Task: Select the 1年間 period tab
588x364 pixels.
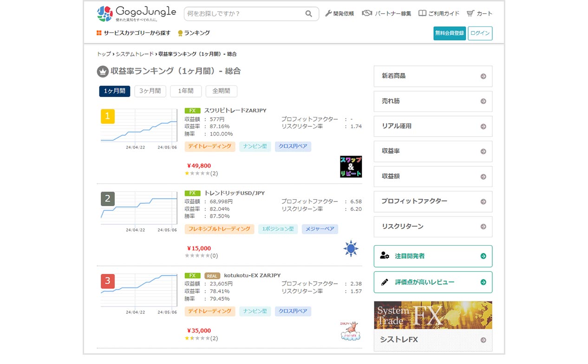Action: click(186, 91)
